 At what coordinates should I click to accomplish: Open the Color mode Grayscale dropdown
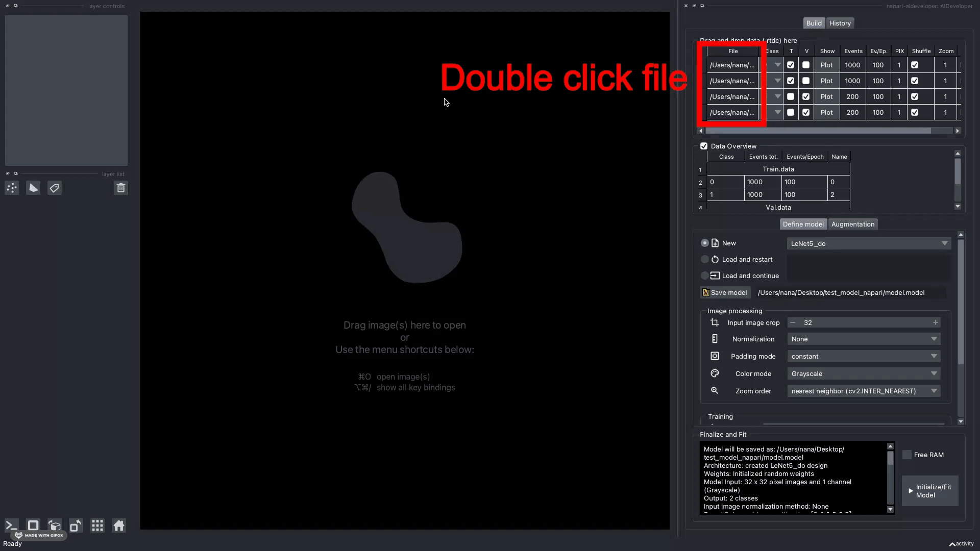[x=864, y=373]
